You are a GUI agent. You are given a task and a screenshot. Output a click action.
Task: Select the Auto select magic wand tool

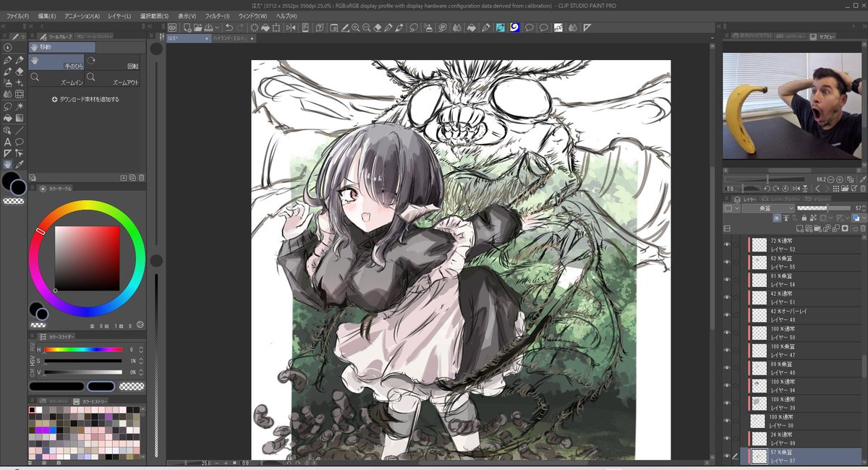(x=20, y=106)
